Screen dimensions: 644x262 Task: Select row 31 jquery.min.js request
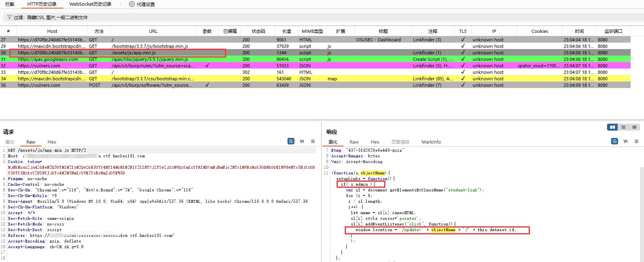[x=315, y=59]
